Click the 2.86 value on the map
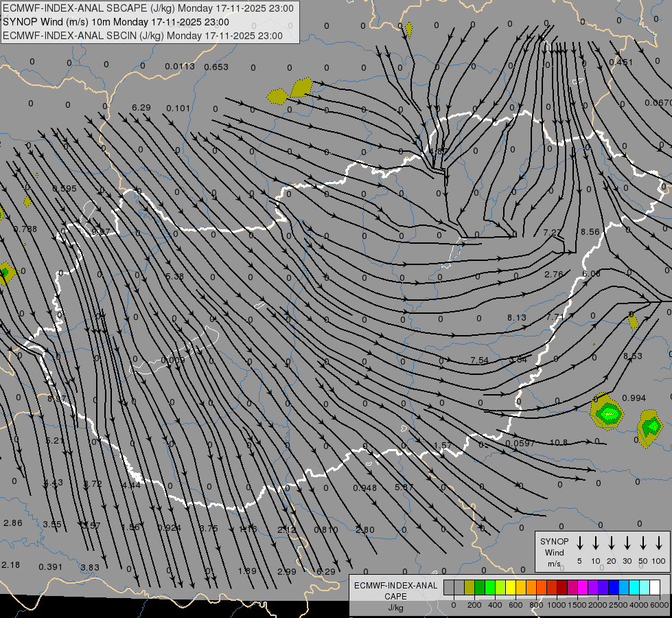Screen dimensions: 672x618 (13, 523)
